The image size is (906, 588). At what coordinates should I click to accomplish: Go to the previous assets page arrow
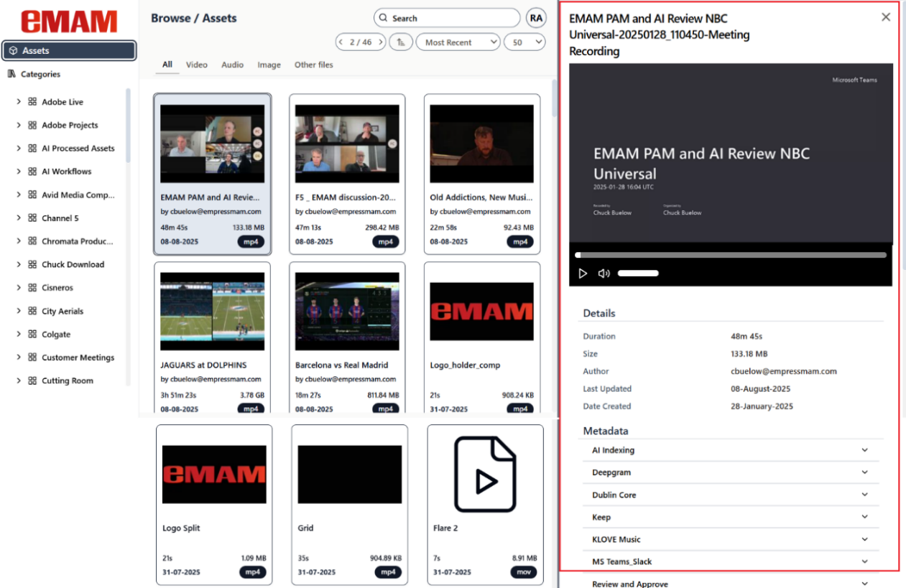point(342,42)
